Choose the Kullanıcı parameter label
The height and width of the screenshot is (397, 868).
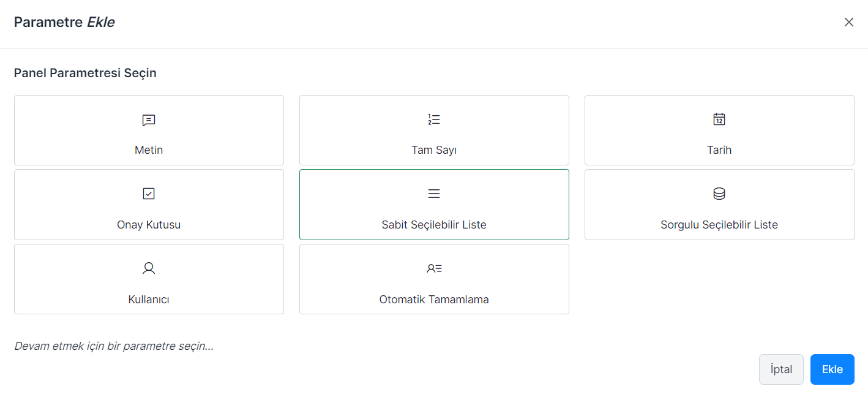point(149,300)
